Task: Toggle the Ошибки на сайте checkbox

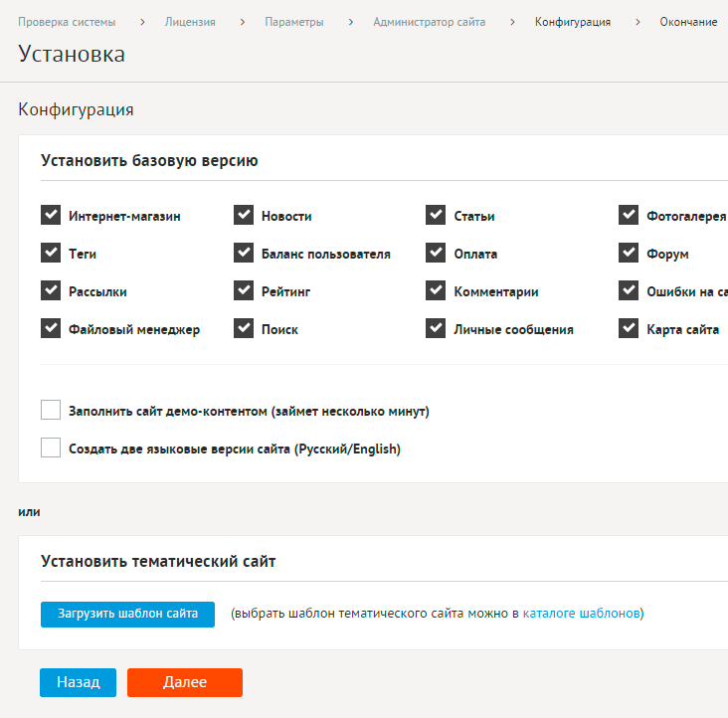Action: (x=629, y=290)
